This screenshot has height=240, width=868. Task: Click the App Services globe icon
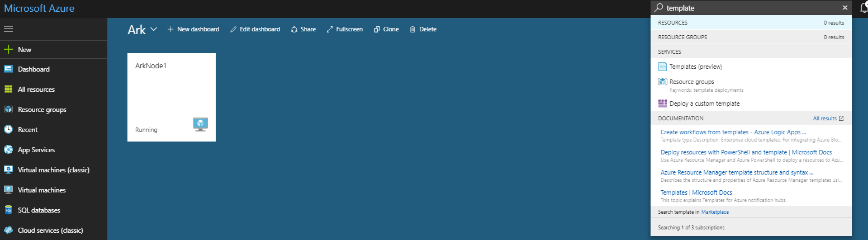click(x=8, y=150)
